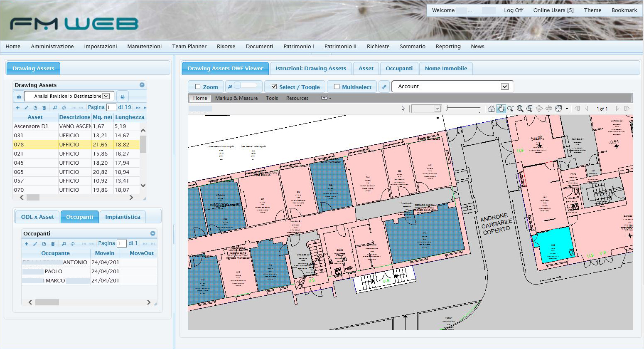Select the arrow pointer tool in viewer
The image size is (644, 349).
point(403,109)
